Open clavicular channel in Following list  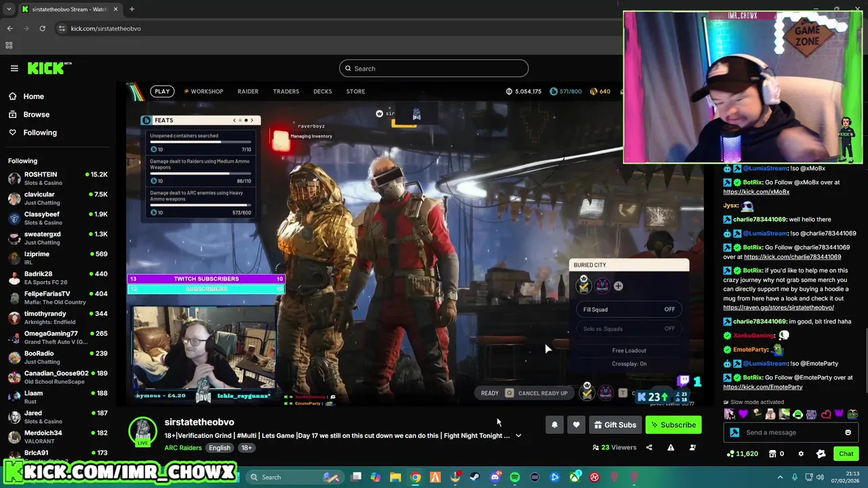point(58,199)
